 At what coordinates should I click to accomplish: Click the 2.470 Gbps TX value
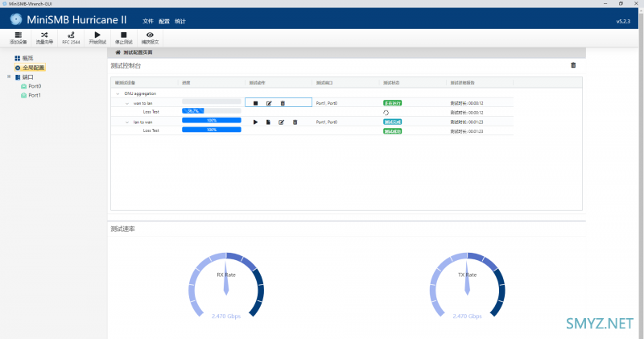click(x=467, y=316)
